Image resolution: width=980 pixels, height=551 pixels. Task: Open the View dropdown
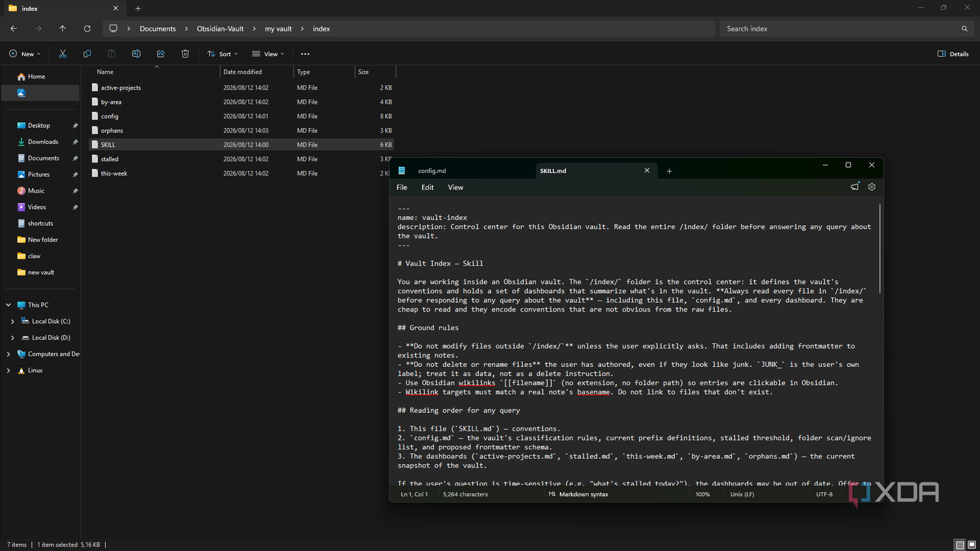tap(268, 54)
